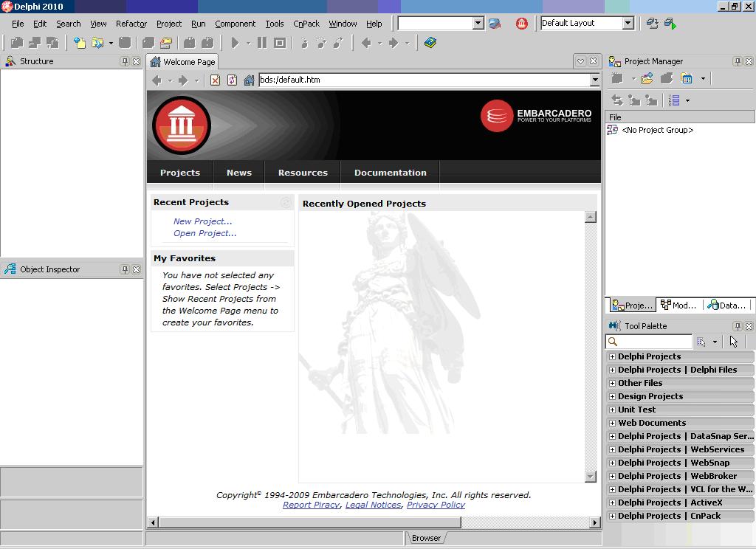Open the Privacy Policy link
The image size is (756, 549).
coord(436,505)
